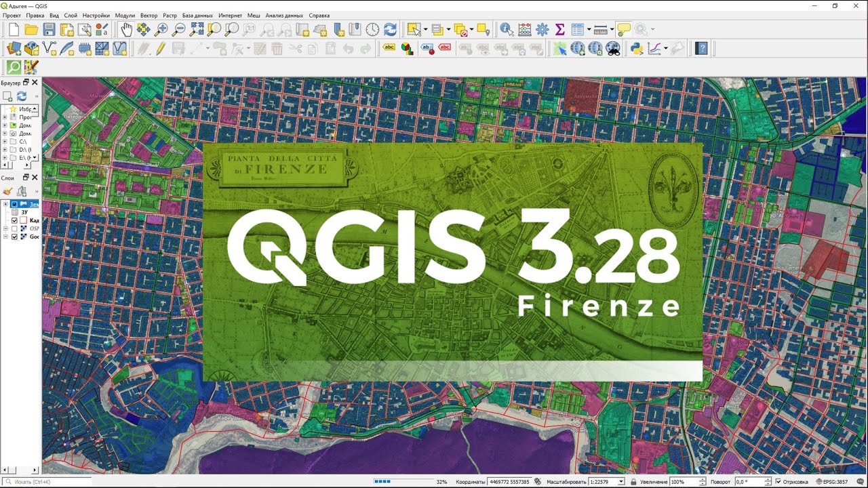Open the Metasearch globe with binoculars icon
The image size is (868, 488).
[x=612, y=48]
